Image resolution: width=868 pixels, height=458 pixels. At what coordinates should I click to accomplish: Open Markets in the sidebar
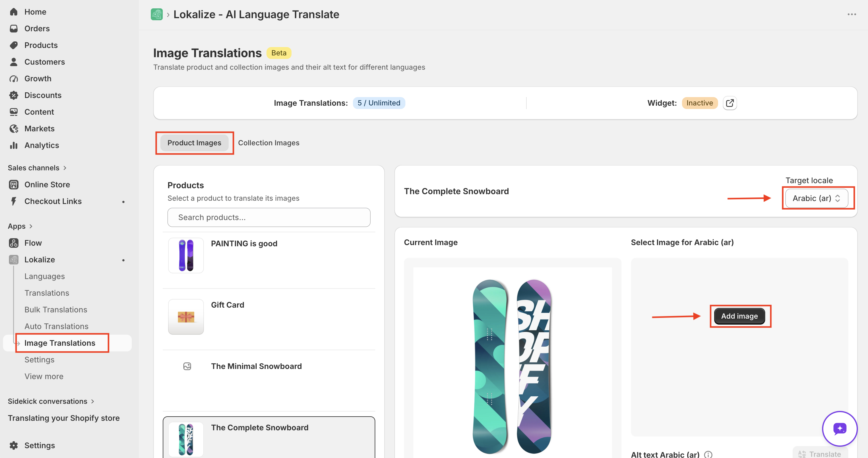(39, 129)
